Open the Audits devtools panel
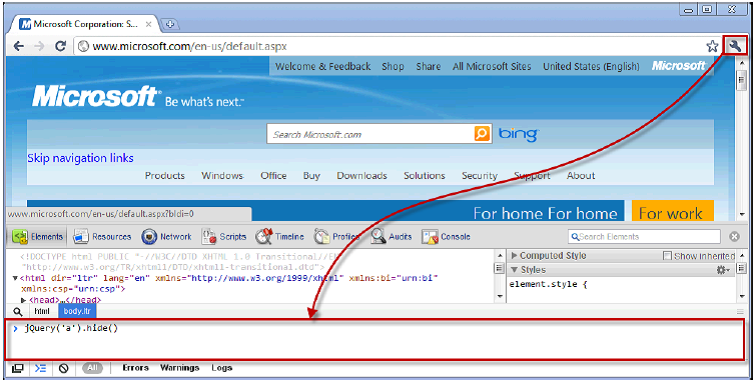 (391, 236)
